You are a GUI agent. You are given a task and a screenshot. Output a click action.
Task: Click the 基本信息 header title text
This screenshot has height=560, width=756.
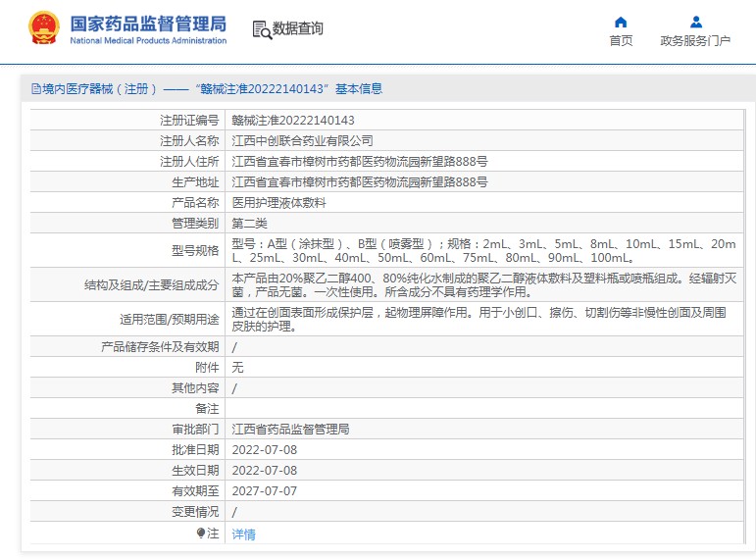pyautogui.click(x=359, y=88)
